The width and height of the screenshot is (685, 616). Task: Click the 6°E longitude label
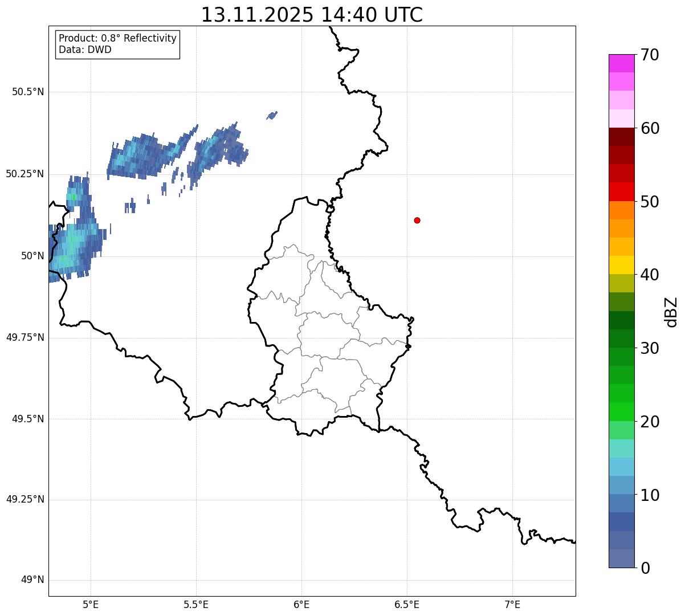click(301, 604)
